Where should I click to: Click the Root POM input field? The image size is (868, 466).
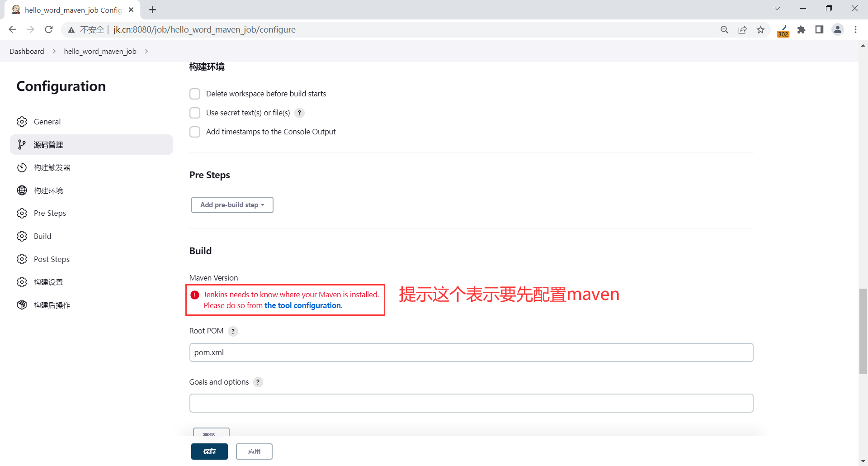tap(471, 352)
